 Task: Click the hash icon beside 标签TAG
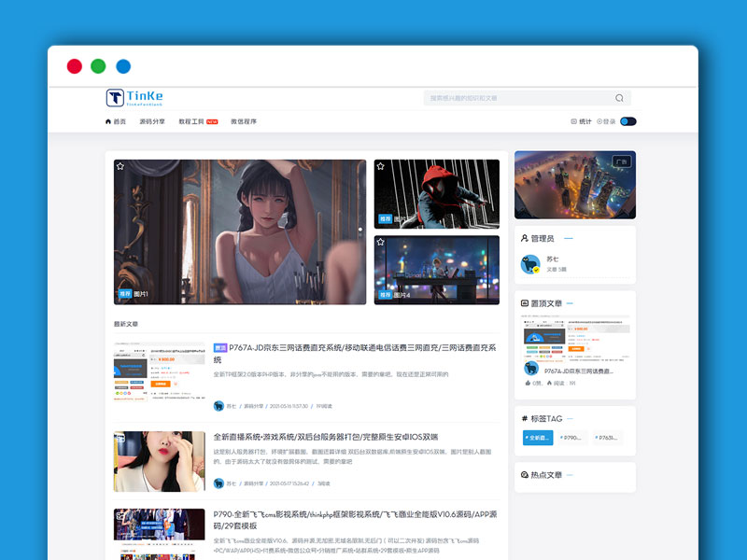coord(524,419)
